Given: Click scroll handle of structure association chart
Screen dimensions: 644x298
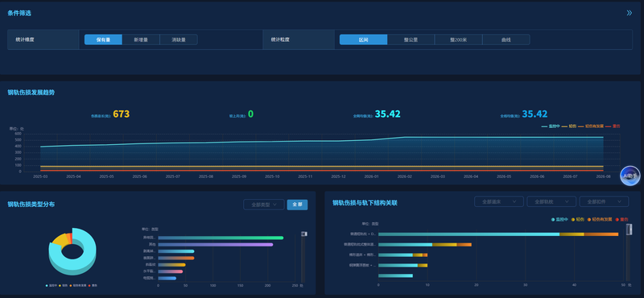Looking at the screenshot, I should 629,230.
